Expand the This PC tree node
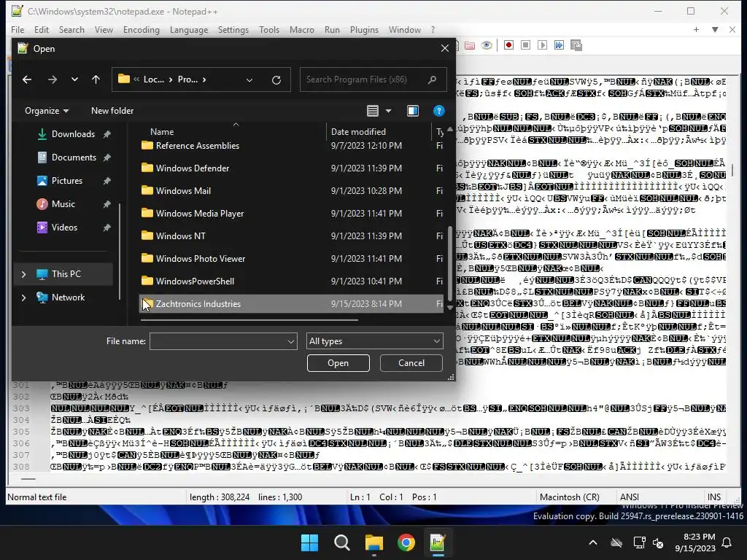 (x=23, y=274)
